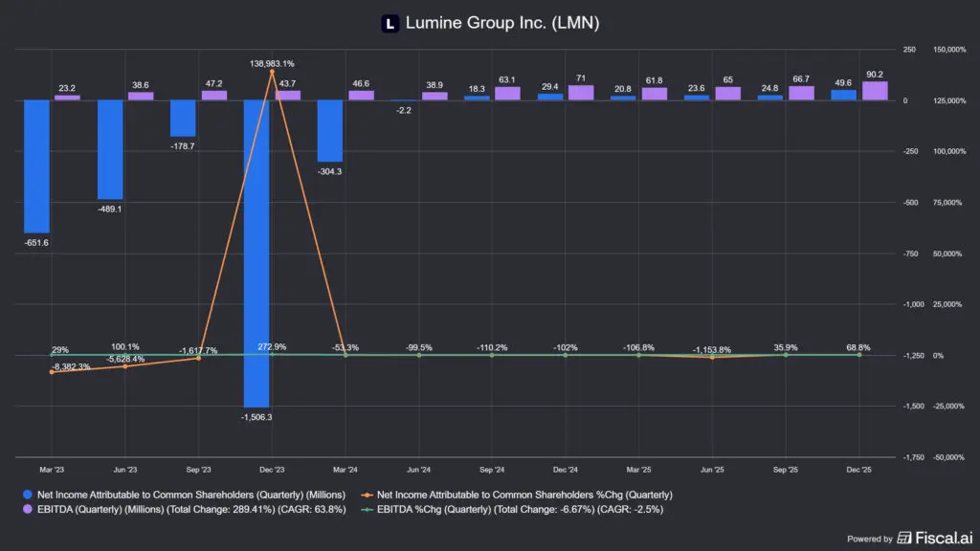This screenshot has width=980, height=551.
Task: Click orange line point at Mar '23
Action: [x=52, y=372]
